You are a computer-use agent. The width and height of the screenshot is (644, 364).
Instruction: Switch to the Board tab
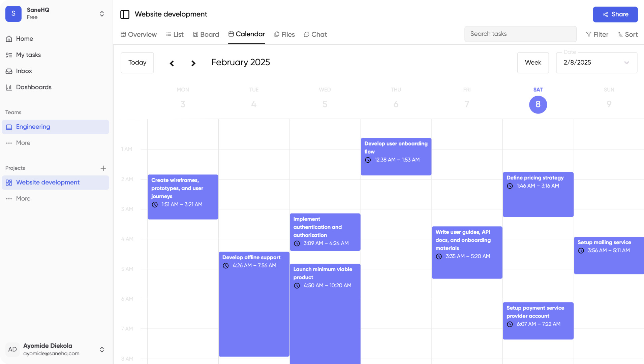[206, 34]
